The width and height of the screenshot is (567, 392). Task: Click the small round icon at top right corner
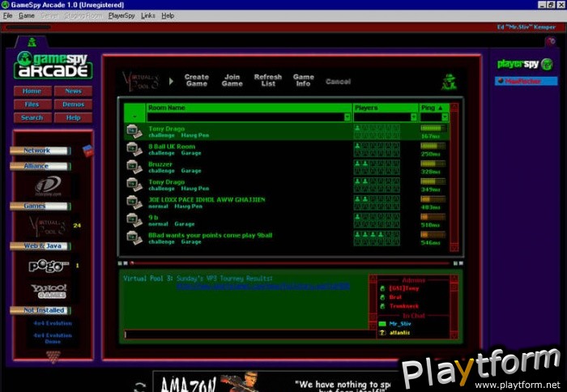551,41
